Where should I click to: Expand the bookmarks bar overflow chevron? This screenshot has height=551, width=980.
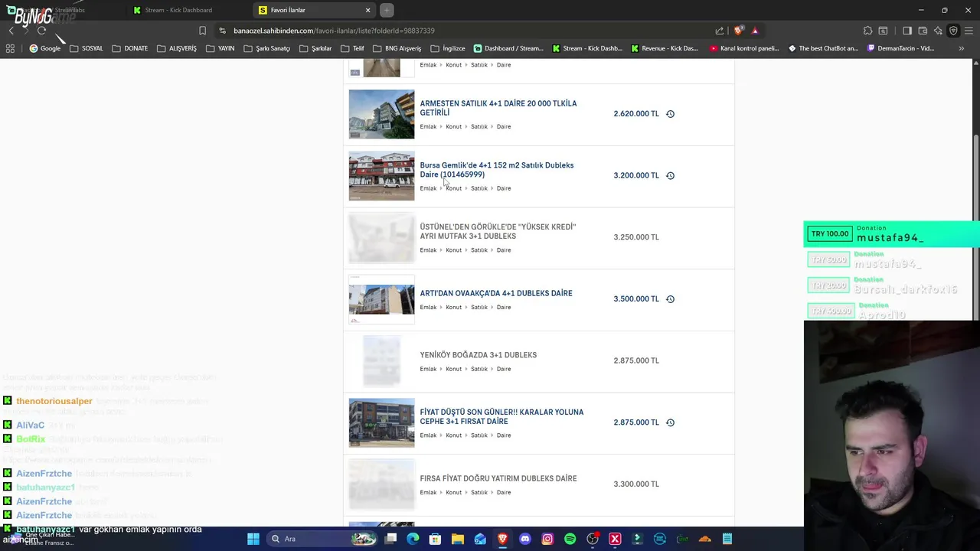[961, 48]
